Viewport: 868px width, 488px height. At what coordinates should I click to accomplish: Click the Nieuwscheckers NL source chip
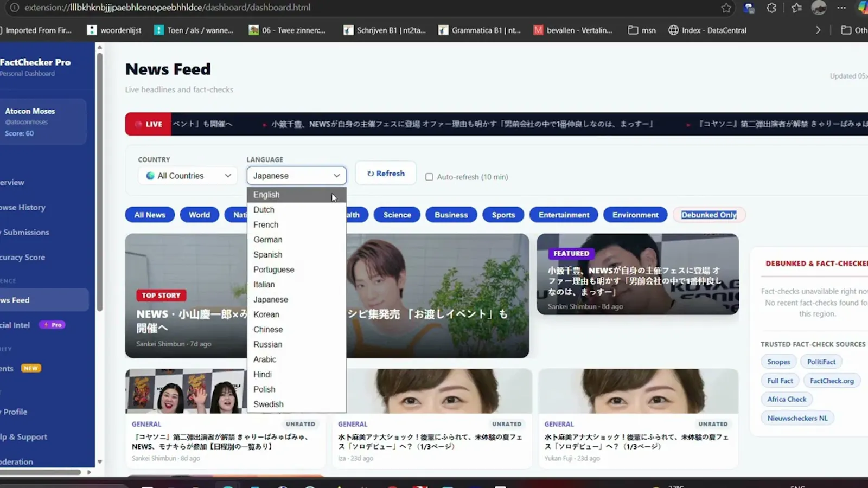point(797,418)
